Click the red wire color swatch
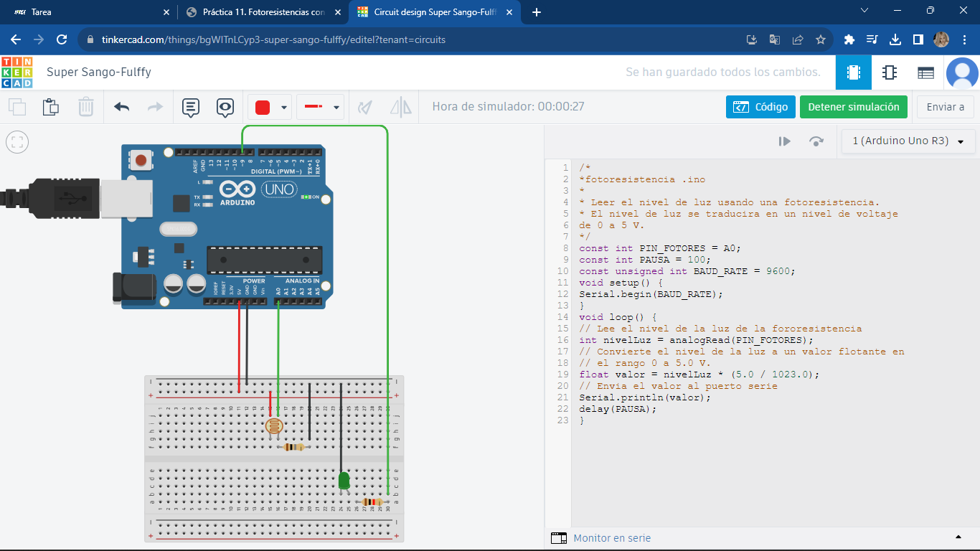980x551 pixels. coord(263,108)
